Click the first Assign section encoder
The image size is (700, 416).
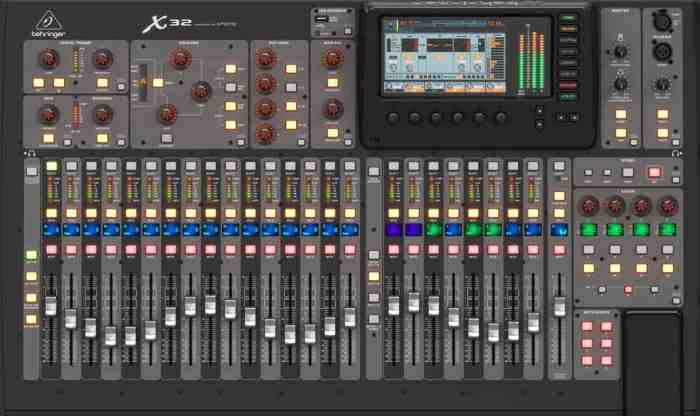click(588, 206)
